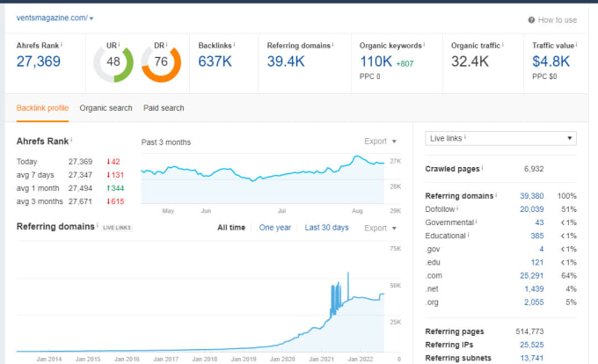Click the UR 48 gauge
The height and width of the screenshot is (364, 598).
click(x=113, y=63)
